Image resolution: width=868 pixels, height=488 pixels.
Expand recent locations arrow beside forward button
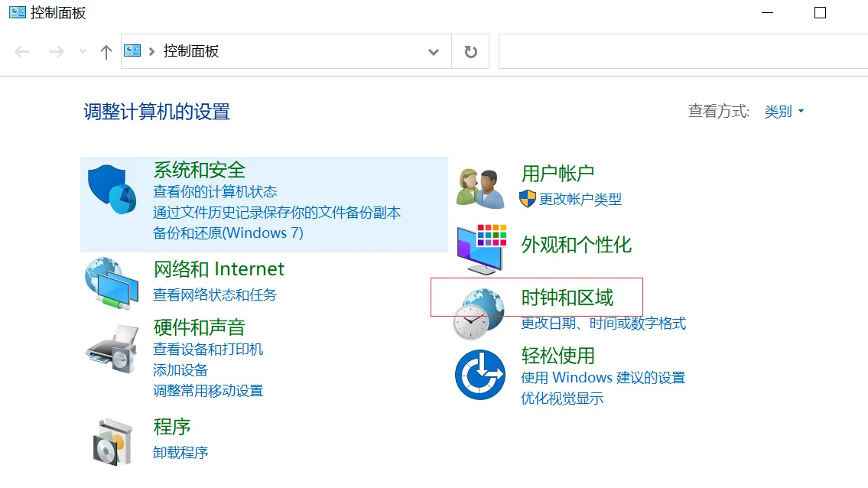tap(83, 52)
